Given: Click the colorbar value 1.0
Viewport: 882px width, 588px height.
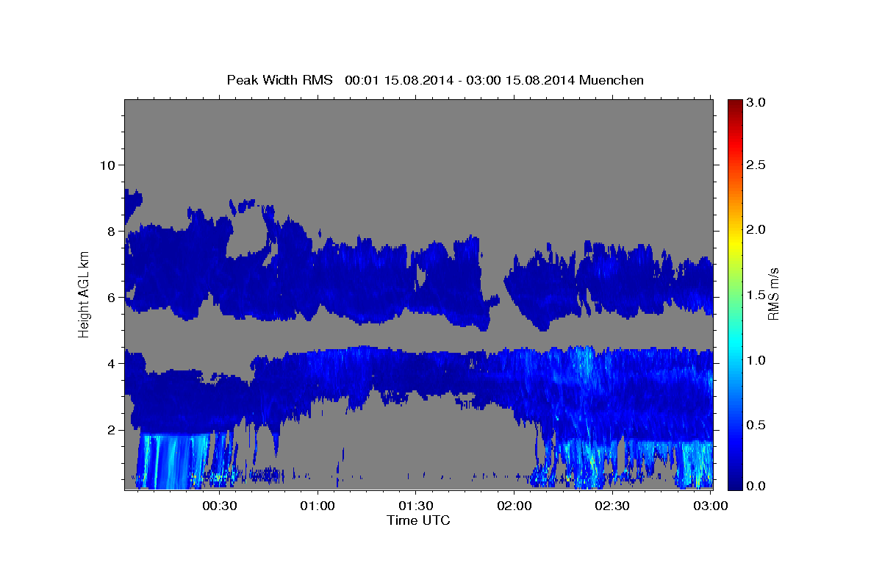Looking at the screenshot, I should (x=756, y=360).
